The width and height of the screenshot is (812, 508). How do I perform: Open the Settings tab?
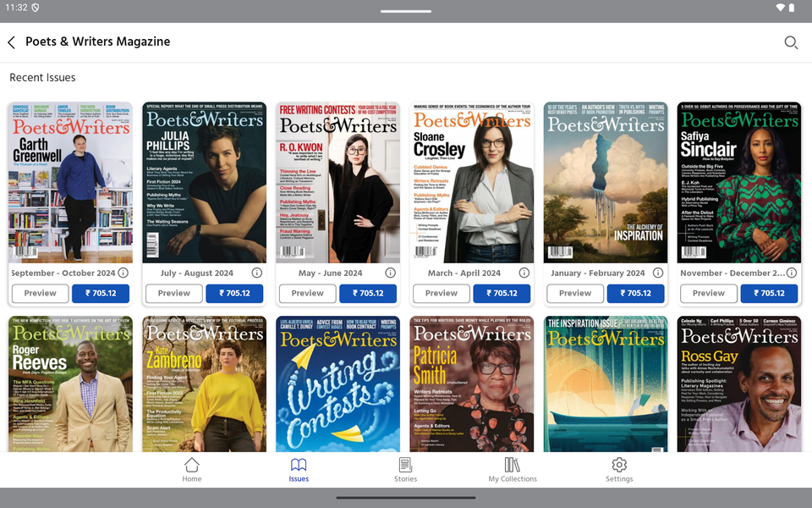pyautogui.click(x=619, y=470)
